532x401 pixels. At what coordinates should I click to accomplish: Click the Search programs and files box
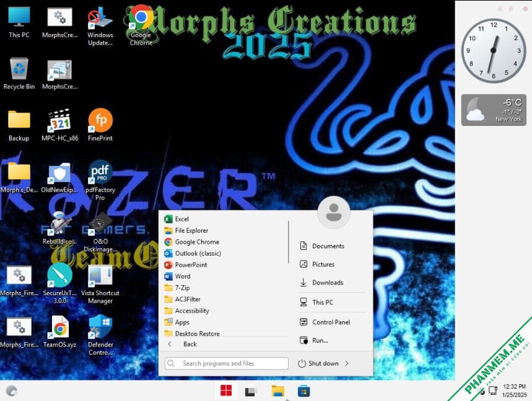pyautogui.click(x=227, y=363)
